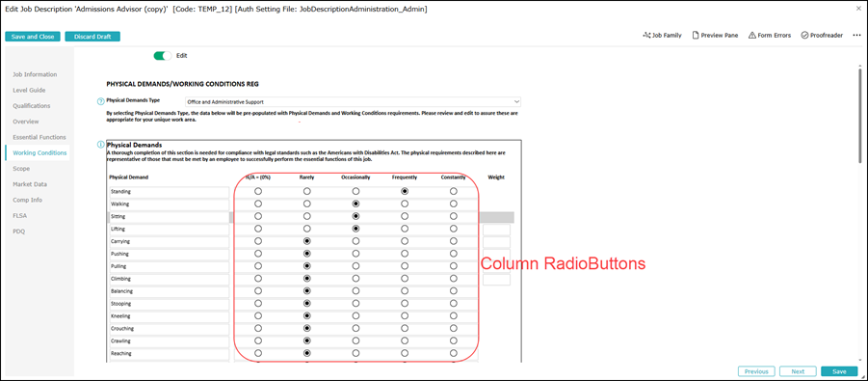The width and height of the screenshot is (868, 381).
Task: Click the Weight field for Lifting
Action: (496, 230)
